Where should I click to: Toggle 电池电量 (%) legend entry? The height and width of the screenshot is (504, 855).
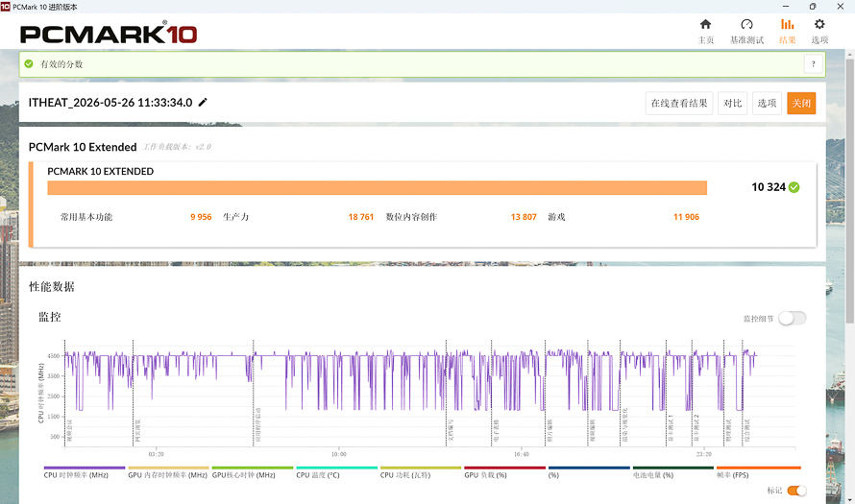(x=672, y=472)
